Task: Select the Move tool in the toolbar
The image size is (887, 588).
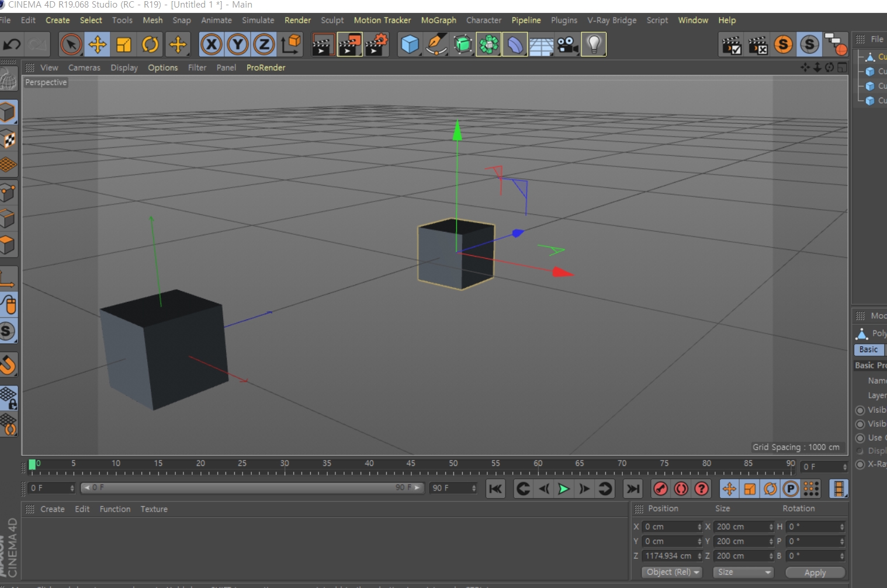Action: click(x=97, y=44)
